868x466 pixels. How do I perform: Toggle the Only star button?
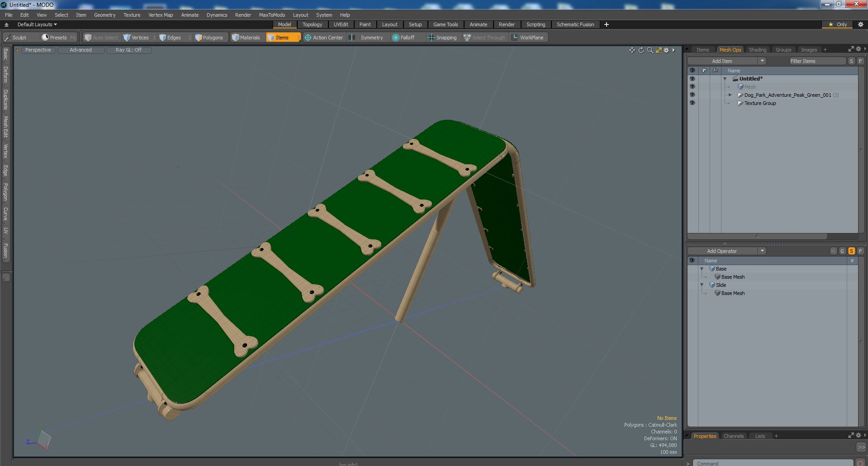(838, 24)
